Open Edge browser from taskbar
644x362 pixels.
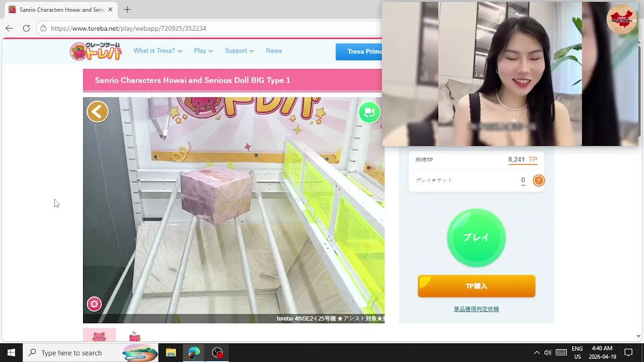click(x=194, y=352)
